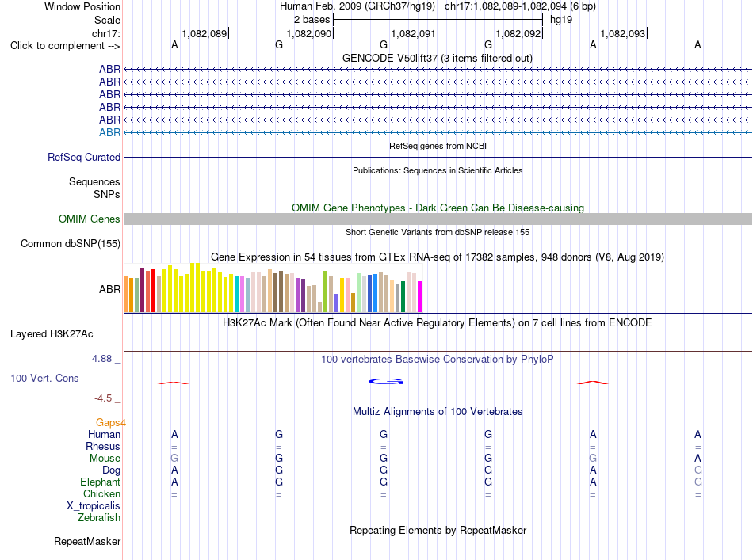
Task: Click the OMIM Genes side label
Action: [89, 219]
